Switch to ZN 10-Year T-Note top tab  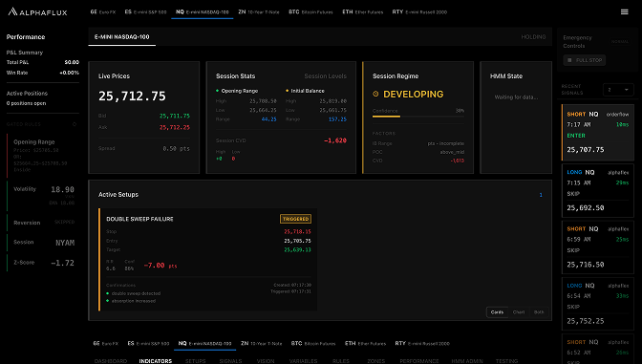pyautogui.click(x=259, y=11)
